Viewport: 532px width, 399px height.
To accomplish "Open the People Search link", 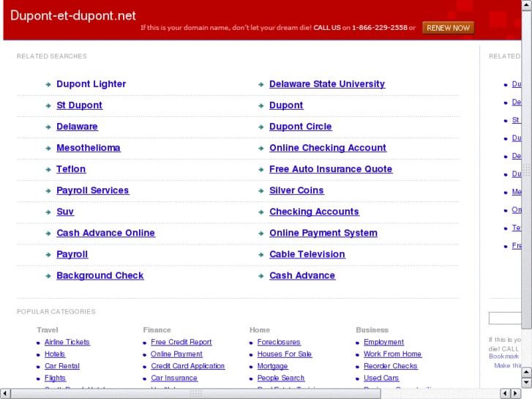I will coord(281,378).
